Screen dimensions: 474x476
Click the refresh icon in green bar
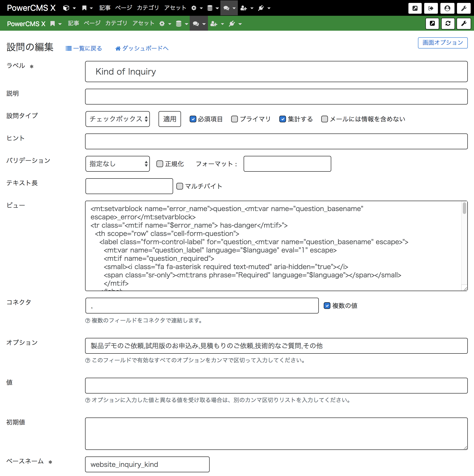coord(448,24)
